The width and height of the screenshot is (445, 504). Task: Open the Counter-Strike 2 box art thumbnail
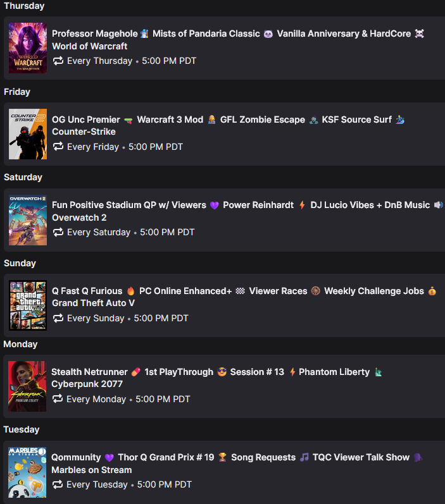click(x=28, y=134)
